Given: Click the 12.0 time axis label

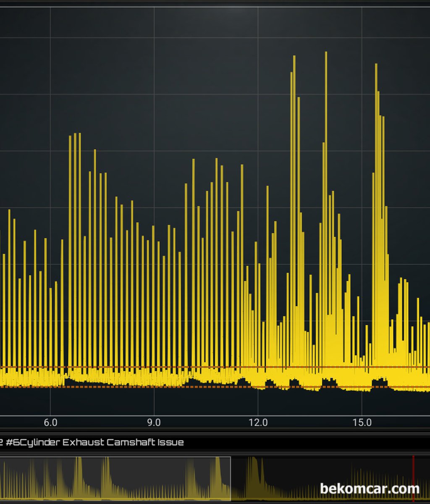Looking at the screenshot, I should (258, 423).
